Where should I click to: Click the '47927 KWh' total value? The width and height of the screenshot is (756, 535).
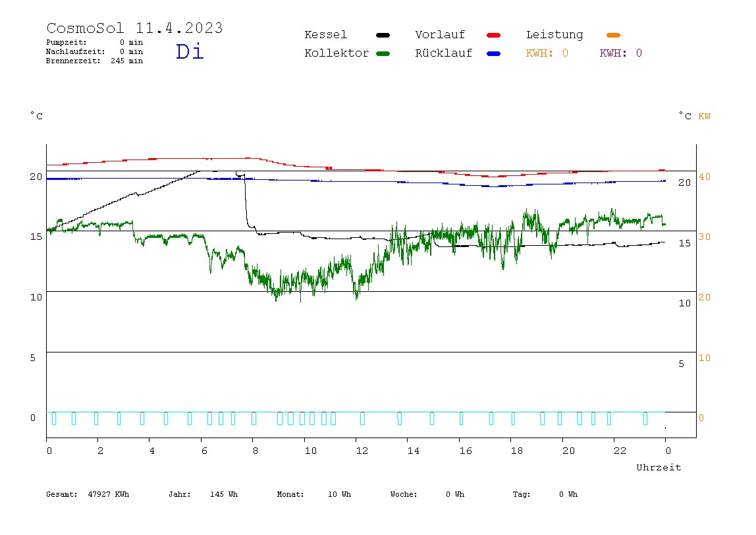tap(109, 494)
